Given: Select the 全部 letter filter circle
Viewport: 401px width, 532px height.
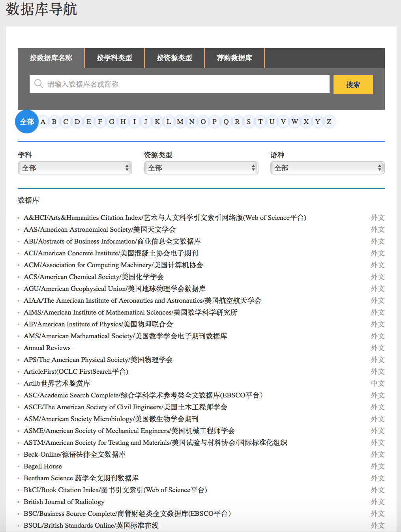Looking at the screenshot, I should click(27, 122).
